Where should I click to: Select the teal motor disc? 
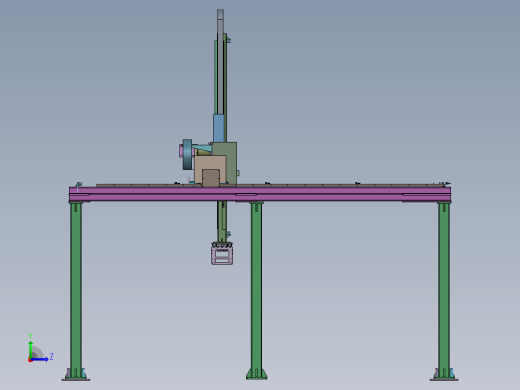[187, 154]
